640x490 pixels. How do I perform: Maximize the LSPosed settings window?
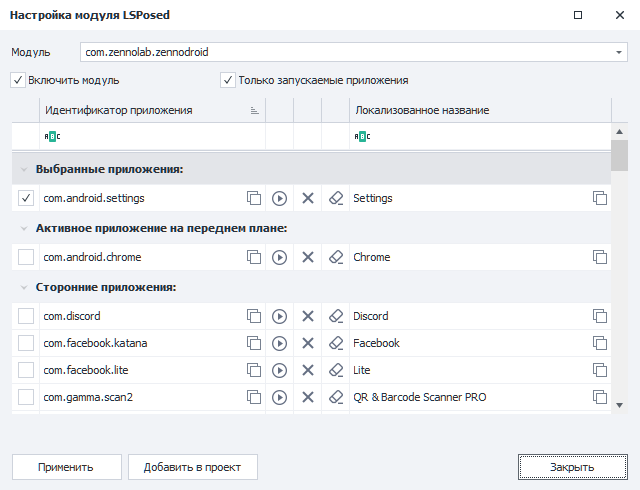click(578, 15)
